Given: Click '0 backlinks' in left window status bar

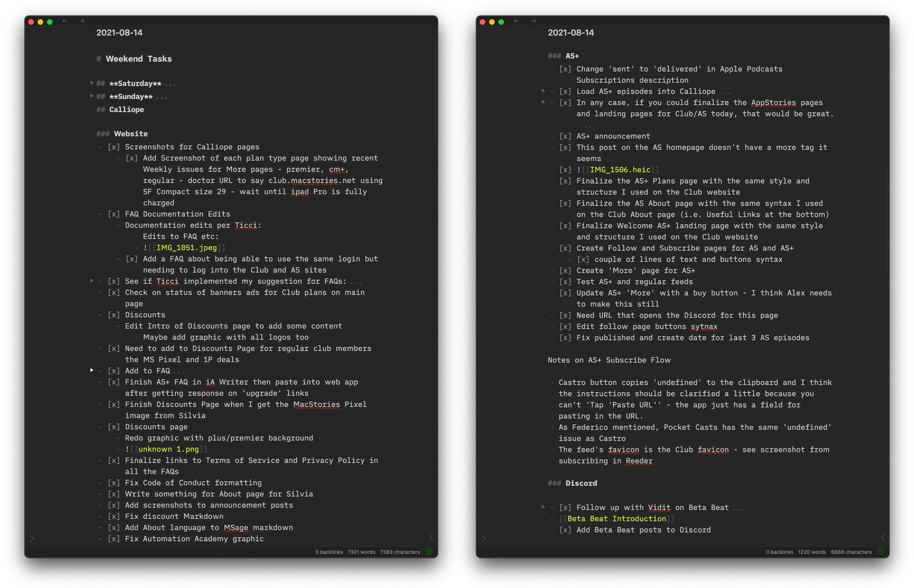Looking at the screenshot, I should (x=329, y=552).
